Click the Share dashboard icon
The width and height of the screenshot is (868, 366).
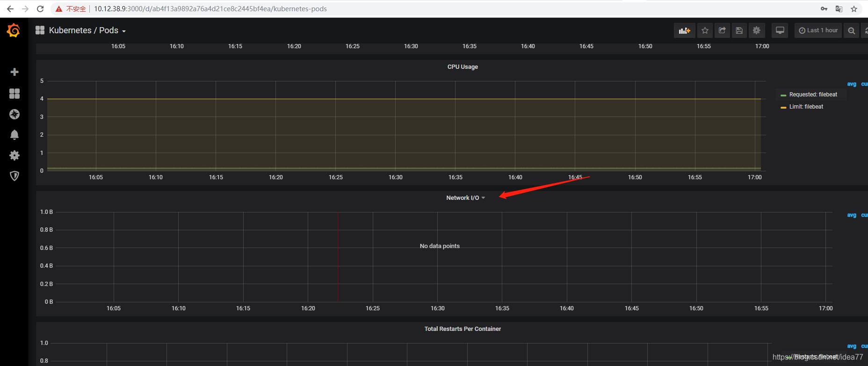(x=722, y=30)
